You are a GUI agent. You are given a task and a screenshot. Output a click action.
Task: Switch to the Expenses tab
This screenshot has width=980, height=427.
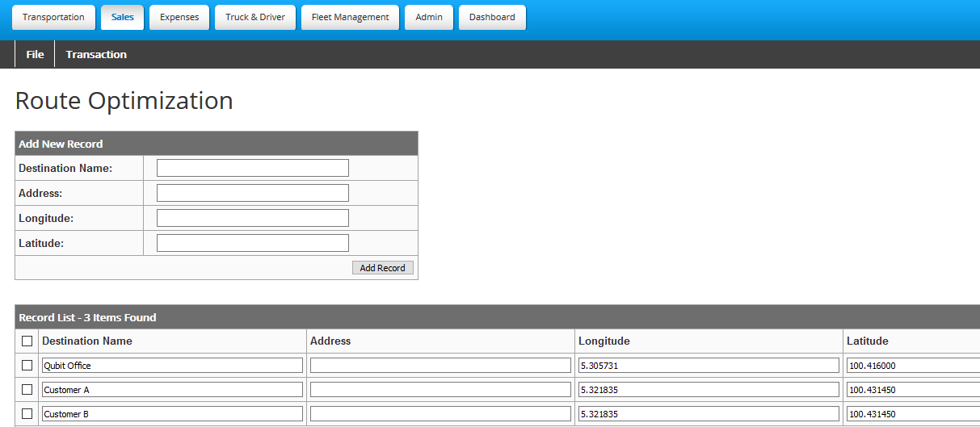click(x=179, y=17)
